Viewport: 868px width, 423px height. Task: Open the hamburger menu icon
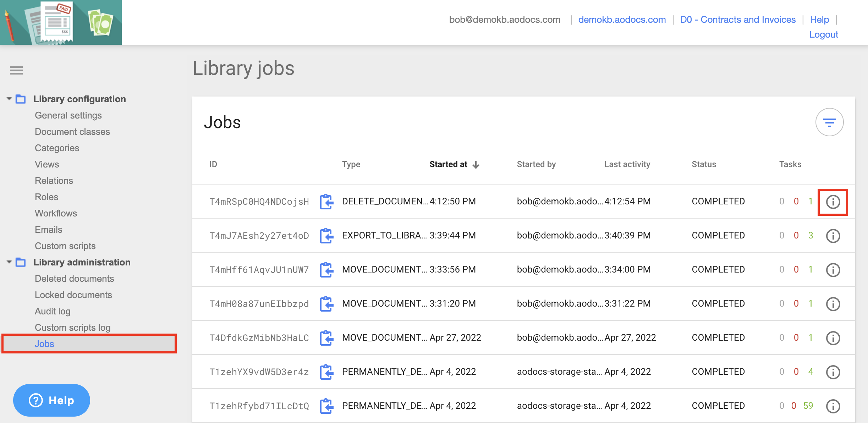tap(16, 70)
